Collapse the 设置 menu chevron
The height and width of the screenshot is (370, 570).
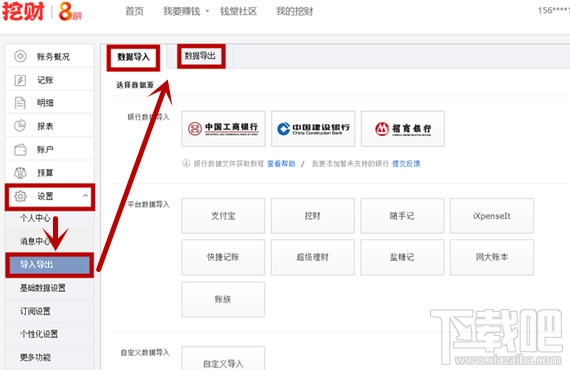pos(85,196)
